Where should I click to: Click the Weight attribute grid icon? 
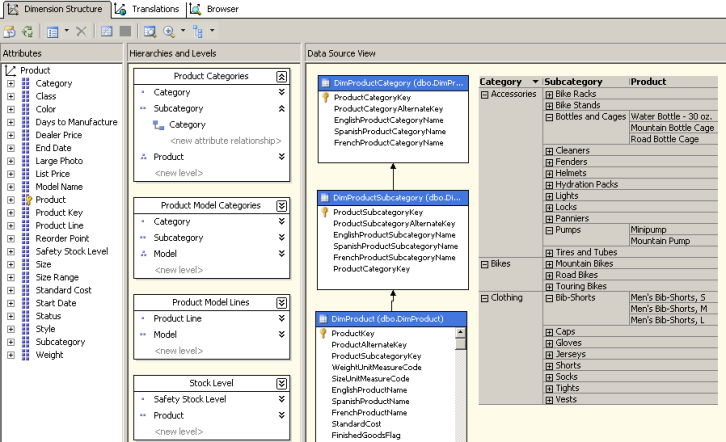[25, 355]
